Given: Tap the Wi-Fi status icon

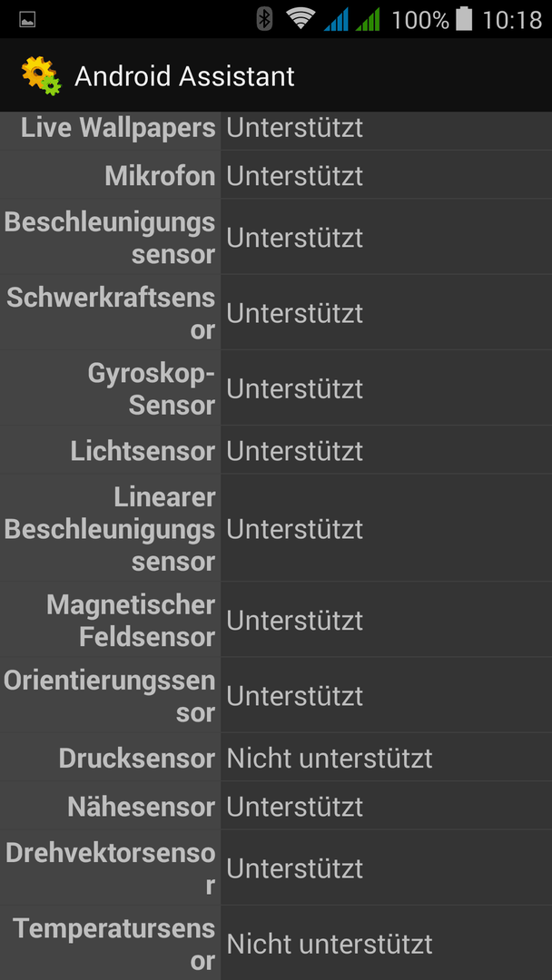Looking at the screenshot, I should tap(301, 19).
